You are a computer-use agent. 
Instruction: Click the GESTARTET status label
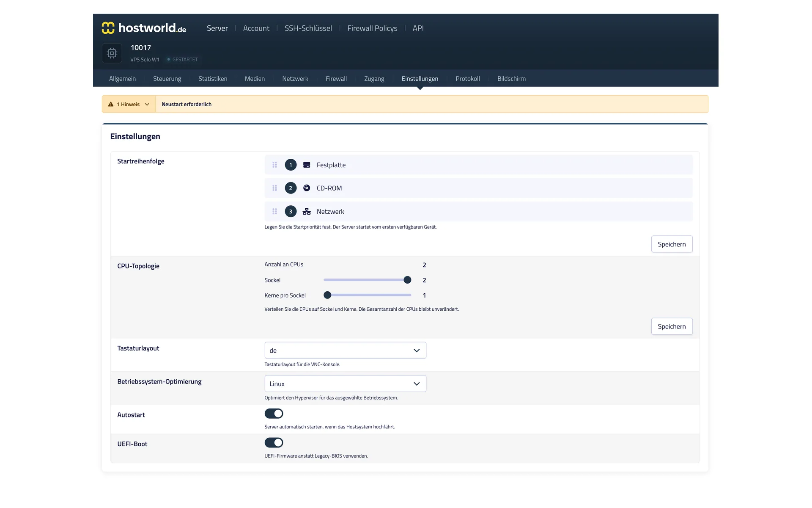[185, 60]
